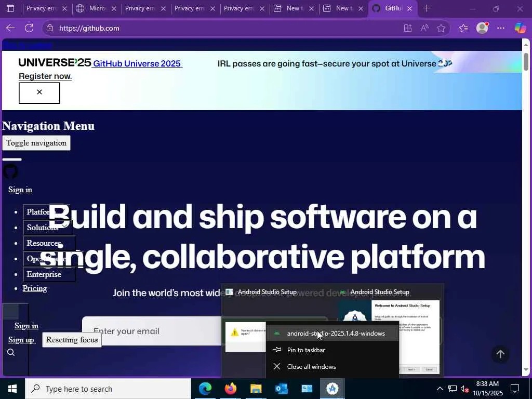Viewport: 532px width, 399px height.
Task: Open the split screen icon in address bar
Action: pos(408,28)
